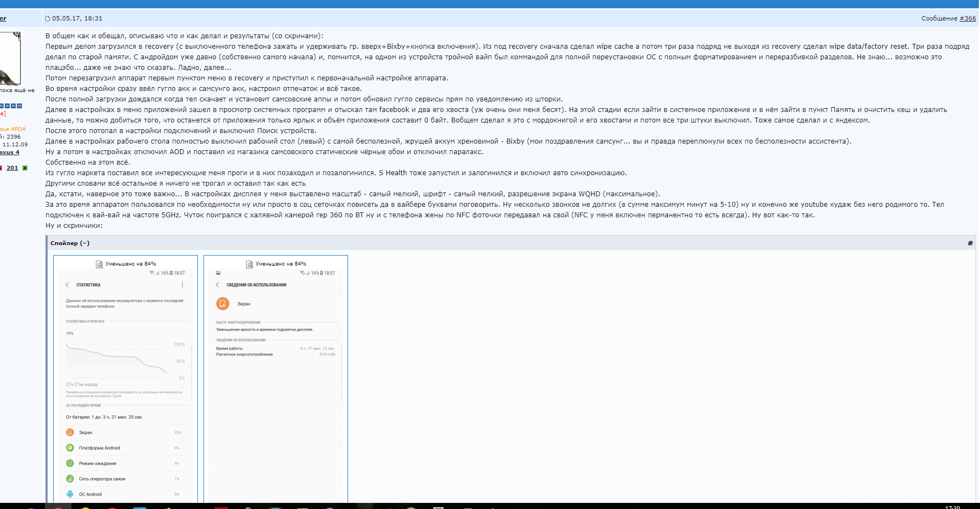Screen dimensions: 980x509
Task: Click the registration date 11.12.09 in the sidebar
Action: click(x=15, y=145)
